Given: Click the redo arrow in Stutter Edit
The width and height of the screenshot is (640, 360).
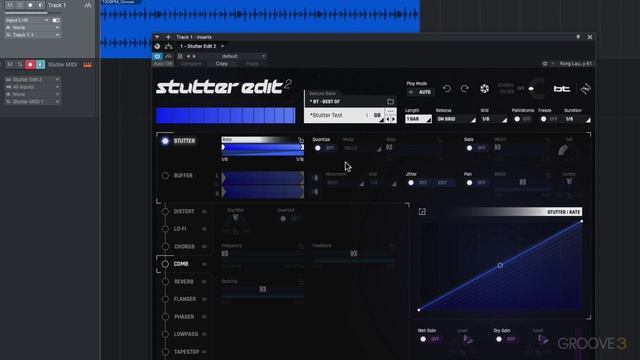Looking at the screenshot, I should click(465, 89).
